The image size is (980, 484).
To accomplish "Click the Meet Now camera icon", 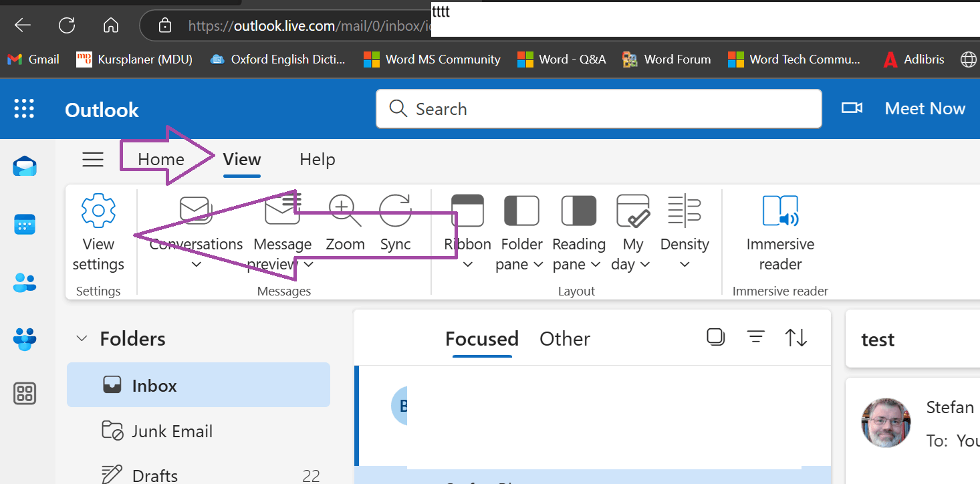I will point(852,108).
